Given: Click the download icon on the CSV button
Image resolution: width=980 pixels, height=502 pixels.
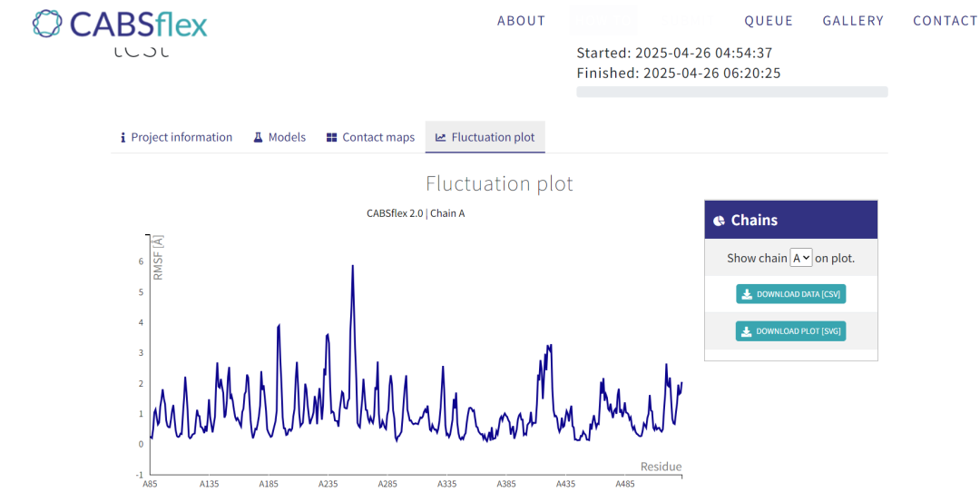Looking at the screenshot, I should 746,294.
